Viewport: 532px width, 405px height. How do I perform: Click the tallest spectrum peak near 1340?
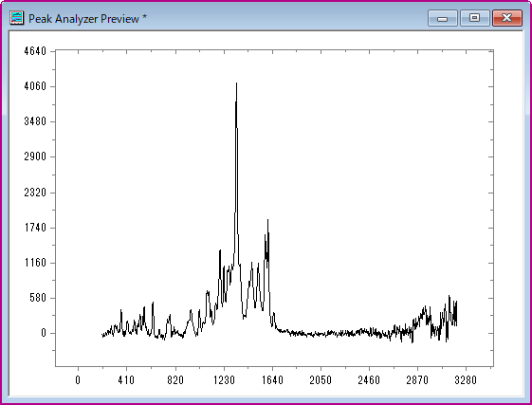236,83
